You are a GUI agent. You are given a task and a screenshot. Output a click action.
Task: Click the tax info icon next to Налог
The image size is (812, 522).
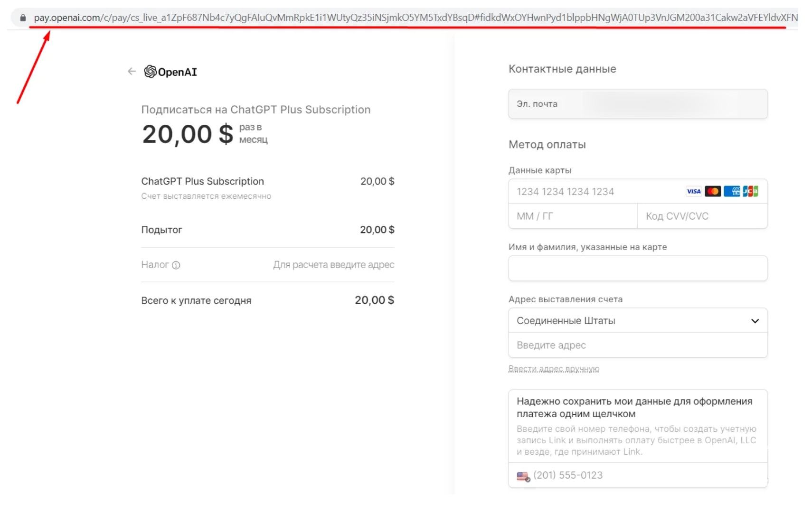pos(176,265)
